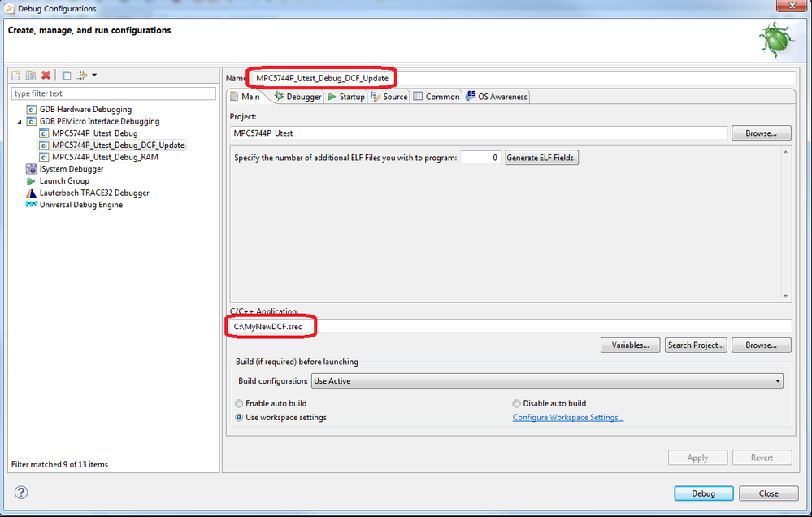
Task: Browse for the C/C++ application file
Action: pos(762,345)
